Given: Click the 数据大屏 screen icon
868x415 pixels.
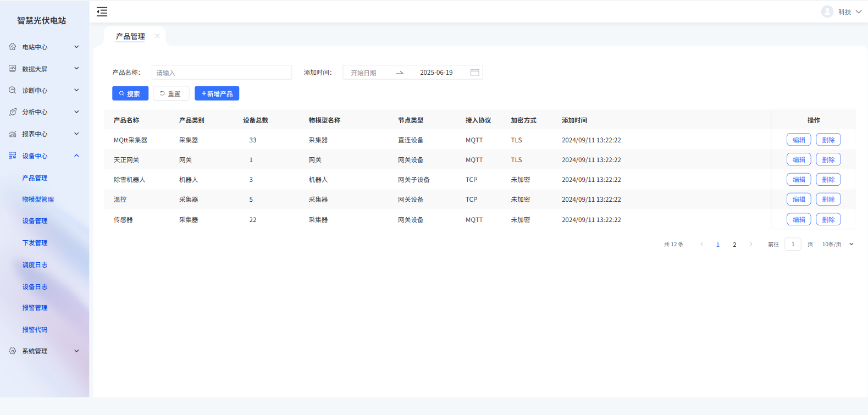Looking at the screenshot, I should pos(13,69).
